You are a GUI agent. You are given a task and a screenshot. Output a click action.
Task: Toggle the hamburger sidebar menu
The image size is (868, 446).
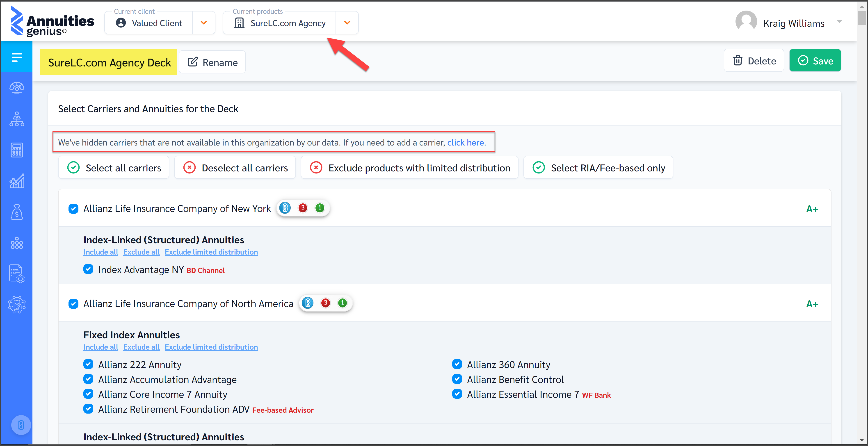(17, 57)
